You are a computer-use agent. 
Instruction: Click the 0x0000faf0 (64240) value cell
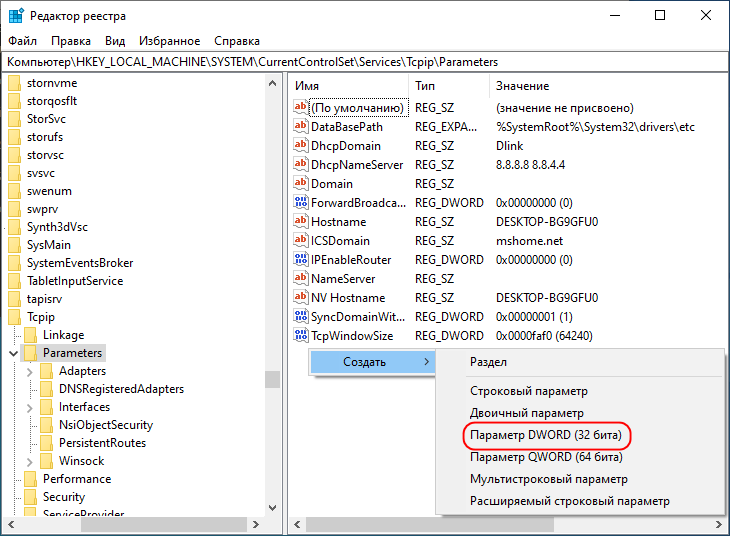544,335
